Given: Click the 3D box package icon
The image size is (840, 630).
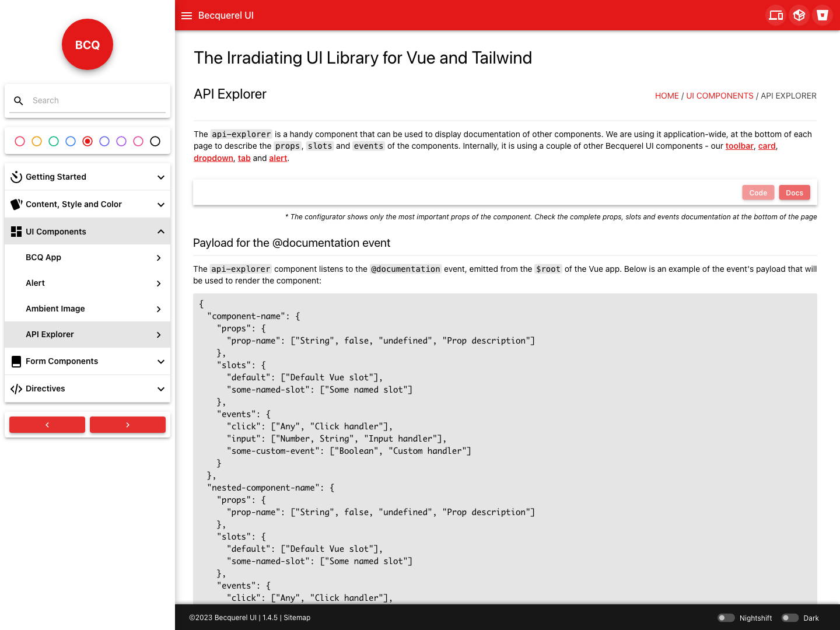Looking at the screenshot, I should click(799, 15).
